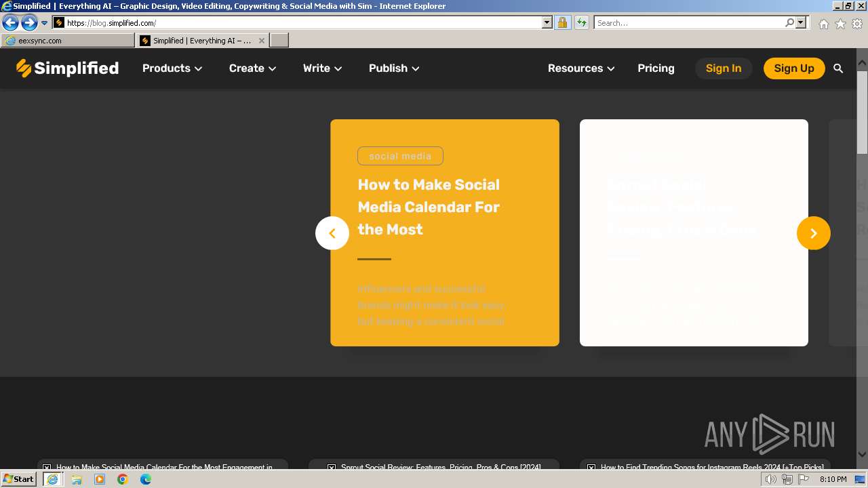
Task: Click the 8:10 PM system clock
Action: point(833,479)
